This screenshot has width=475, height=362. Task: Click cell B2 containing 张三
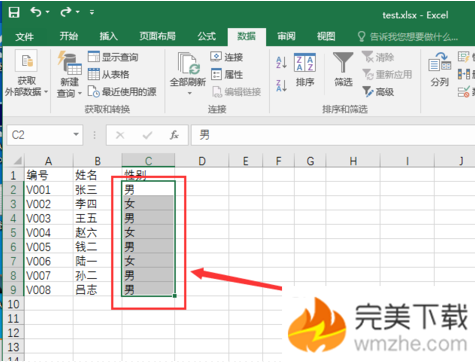click(97, 189)
